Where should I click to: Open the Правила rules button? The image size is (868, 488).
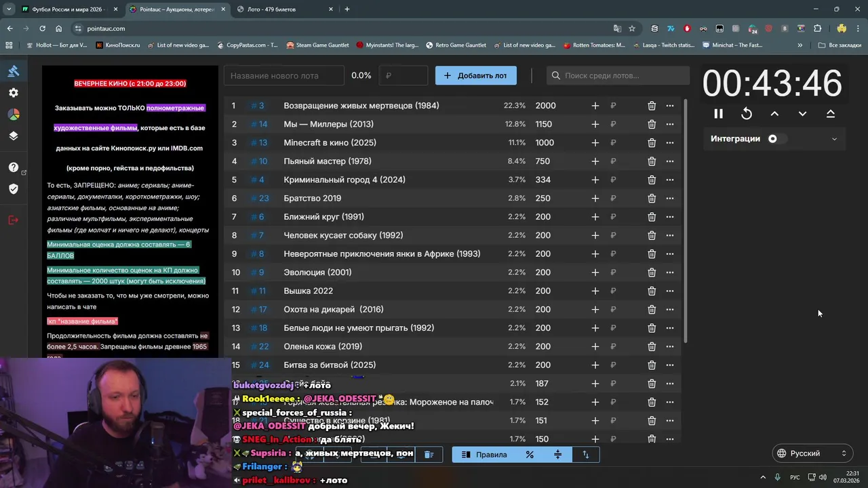pyautogui.click(x=484, y=455)
